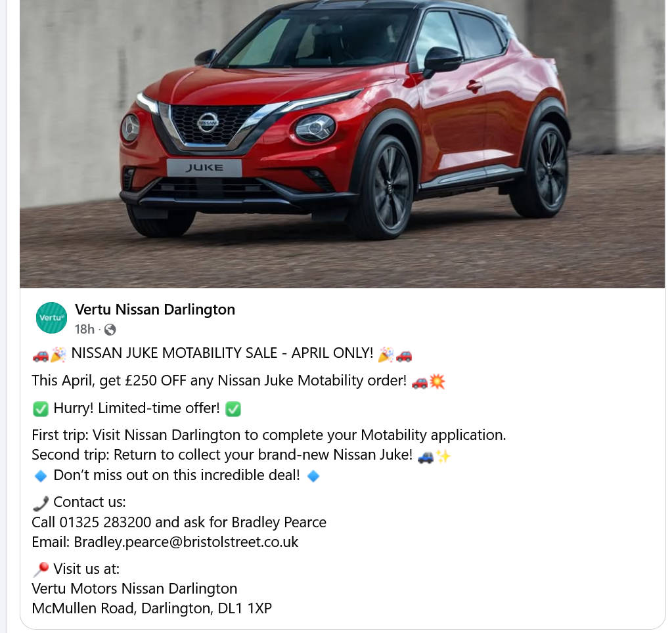Open the 18h post timestamp
The image size is (672, 633).
coord(85,329)
